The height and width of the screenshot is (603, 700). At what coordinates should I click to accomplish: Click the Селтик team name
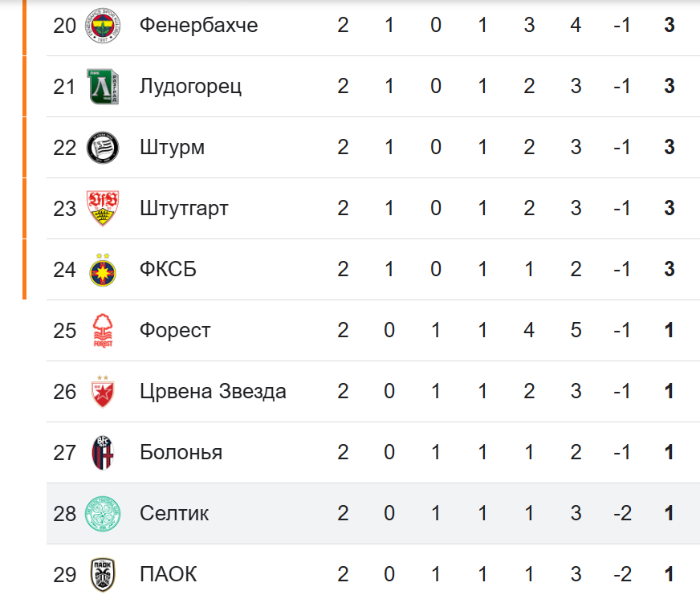tap(174, 514)
